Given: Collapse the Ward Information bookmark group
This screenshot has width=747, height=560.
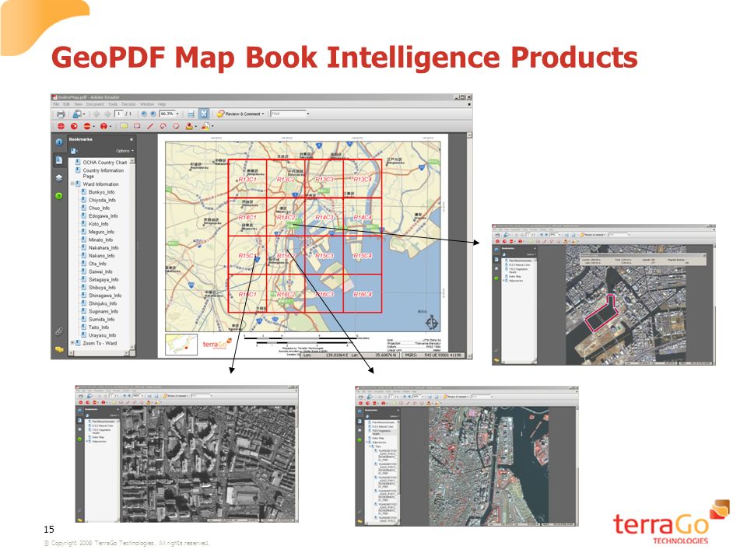Looking at the screenshot, I should (x=72, y=184).
